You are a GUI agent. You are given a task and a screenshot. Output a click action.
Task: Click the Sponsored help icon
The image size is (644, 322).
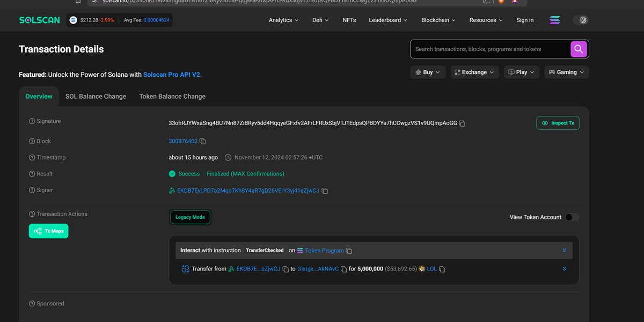32,304
